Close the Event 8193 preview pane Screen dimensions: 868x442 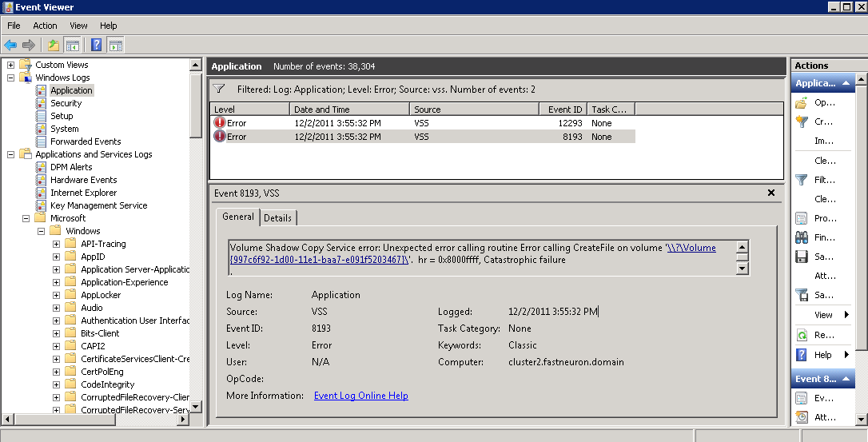coord(771,193)
